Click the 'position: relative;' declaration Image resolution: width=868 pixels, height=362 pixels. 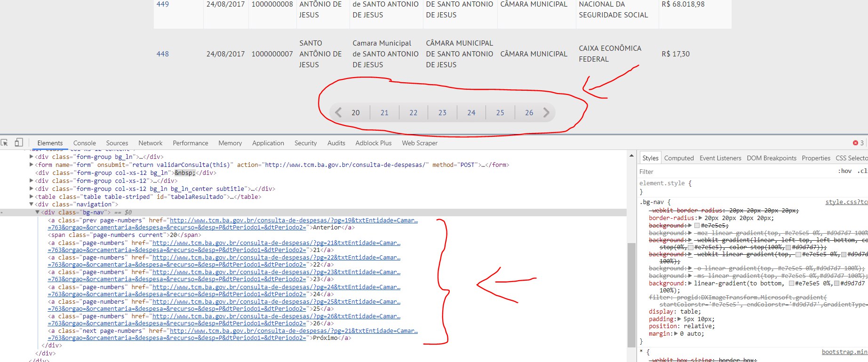point(682,326)
